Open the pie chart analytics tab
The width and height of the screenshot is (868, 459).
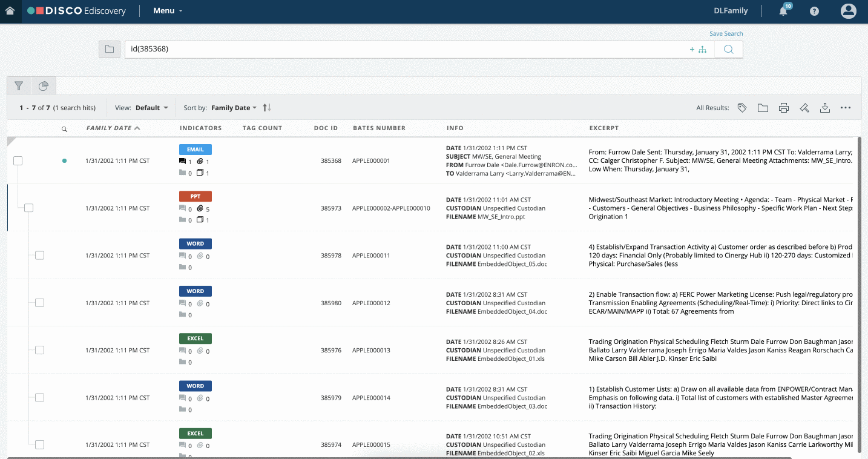(x=44, y=86)
